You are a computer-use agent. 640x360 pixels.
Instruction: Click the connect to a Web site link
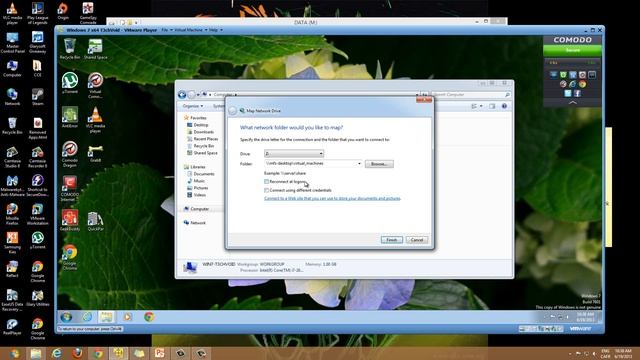pyautogui.click(x=332, y=198)
